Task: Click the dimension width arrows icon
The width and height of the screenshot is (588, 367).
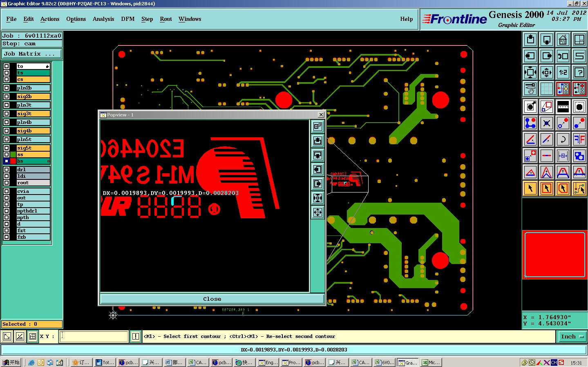Action: tap(563, 156)
